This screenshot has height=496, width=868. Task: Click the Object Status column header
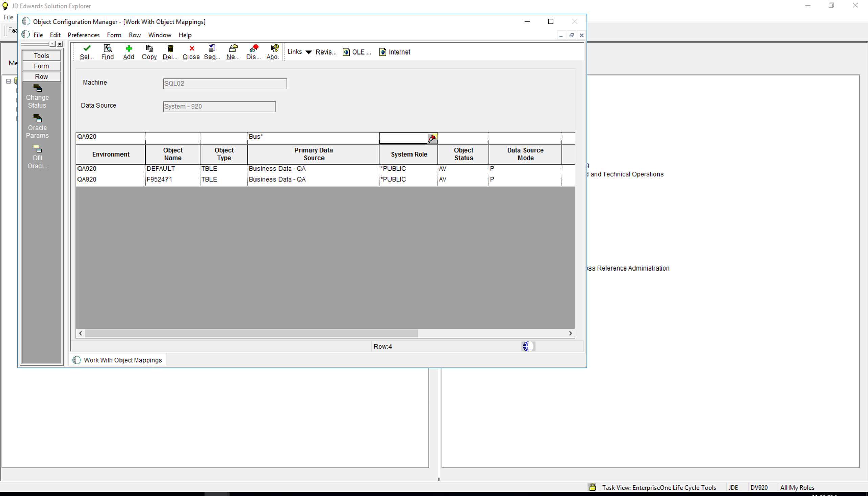pos(463,154)
